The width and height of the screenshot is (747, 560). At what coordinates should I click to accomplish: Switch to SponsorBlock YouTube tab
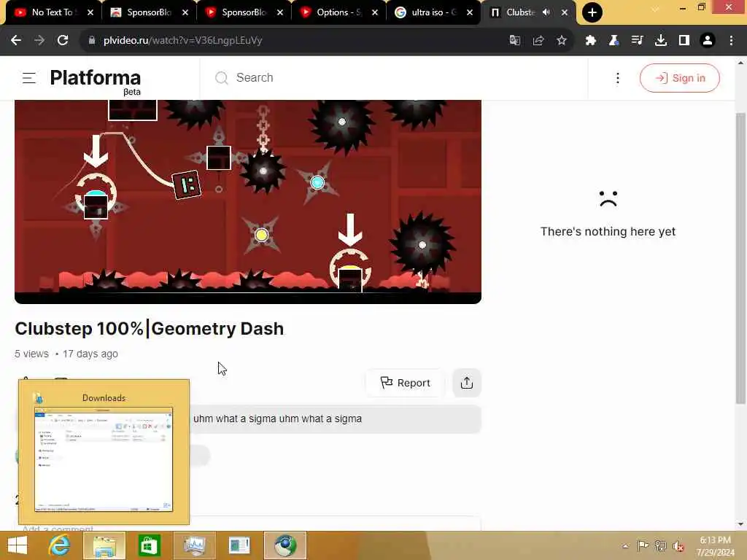[x=243, y=13]
